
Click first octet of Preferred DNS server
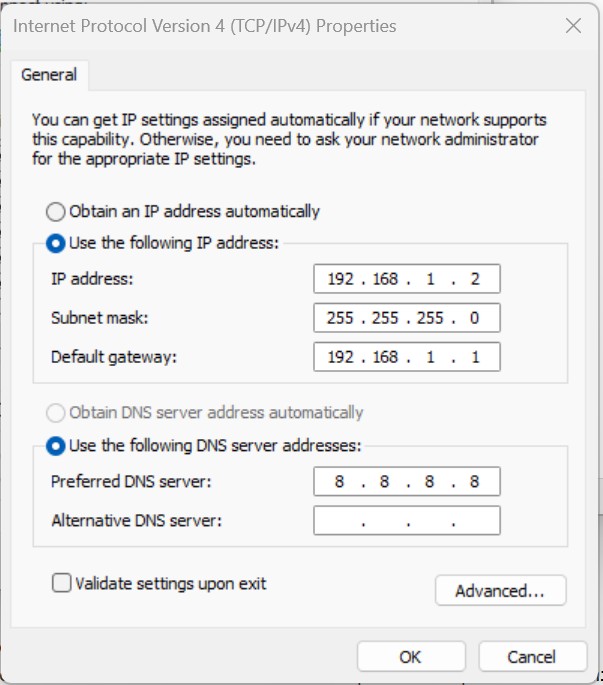(340, 482)
